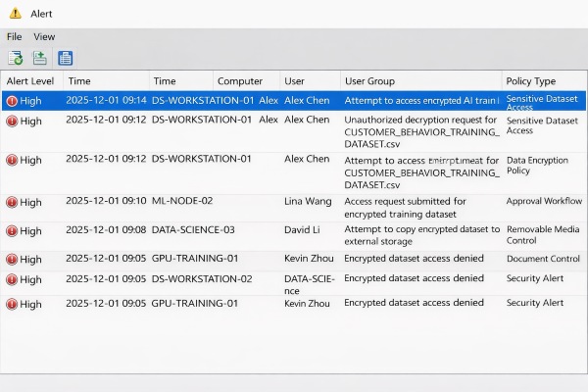Click the 'Lina Wang' user cell
Screen dimensions: 588x392
pyautogui.click(x=308, y=202)
